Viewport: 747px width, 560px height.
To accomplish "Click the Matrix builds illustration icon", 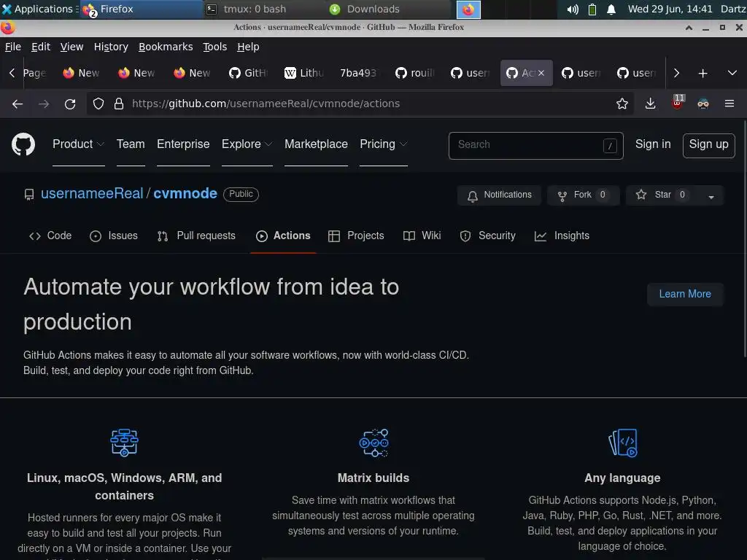I will pyautogui.click(x=373, y=443).
